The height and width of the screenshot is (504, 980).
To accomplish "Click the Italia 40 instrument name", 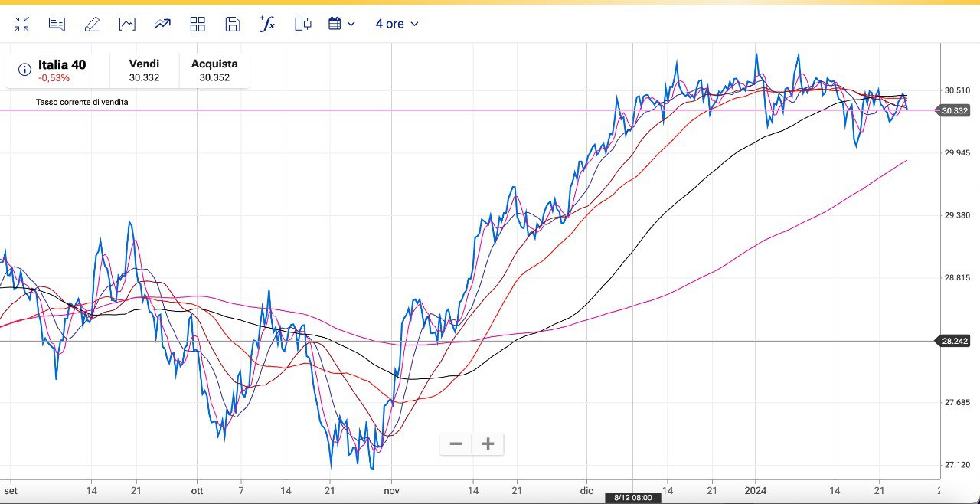I will (62, 64).
